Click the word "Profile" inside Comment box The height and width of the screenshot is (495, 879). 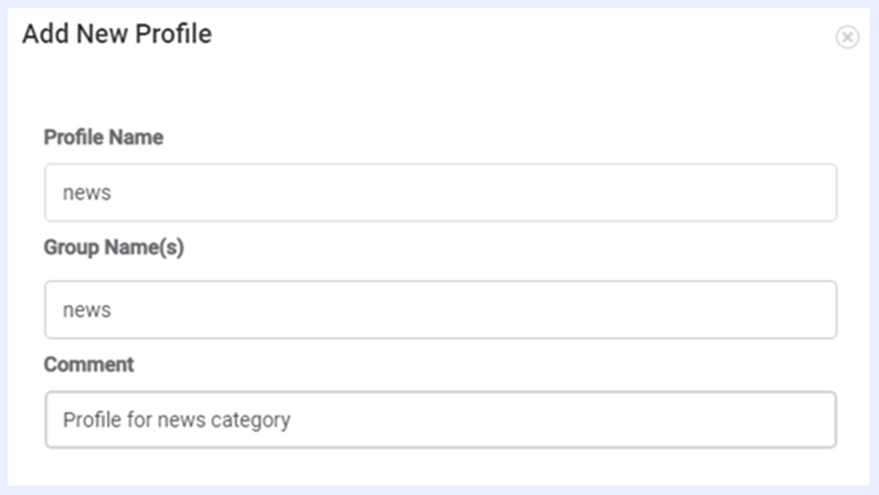pyautogui.click(x=90, y=419)
